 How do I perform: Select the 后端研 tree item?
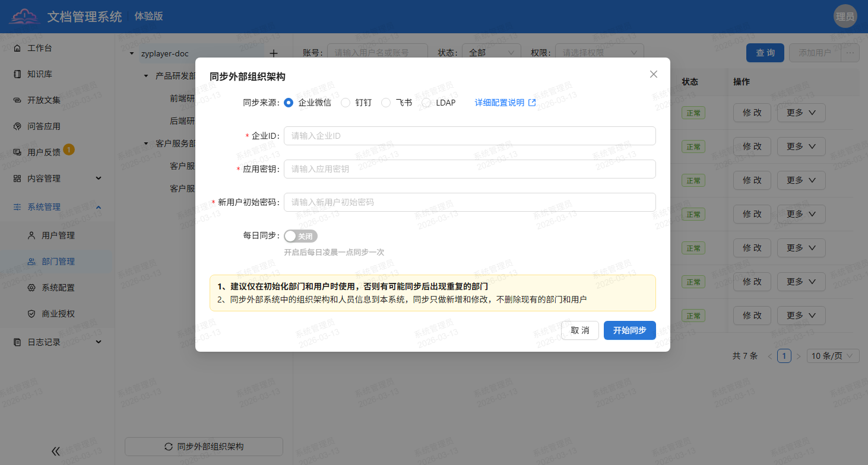[182, 121]
